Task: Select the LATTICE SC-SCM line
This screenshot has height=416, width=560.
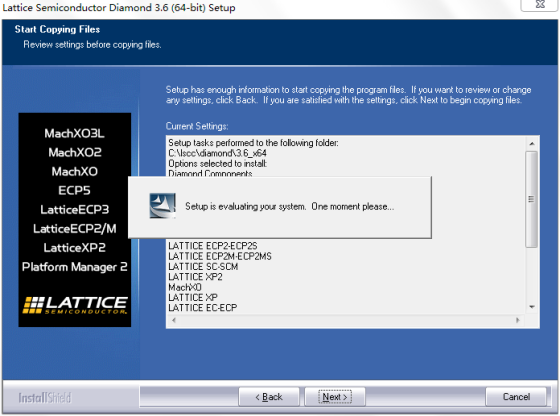Action: point(203,267)
